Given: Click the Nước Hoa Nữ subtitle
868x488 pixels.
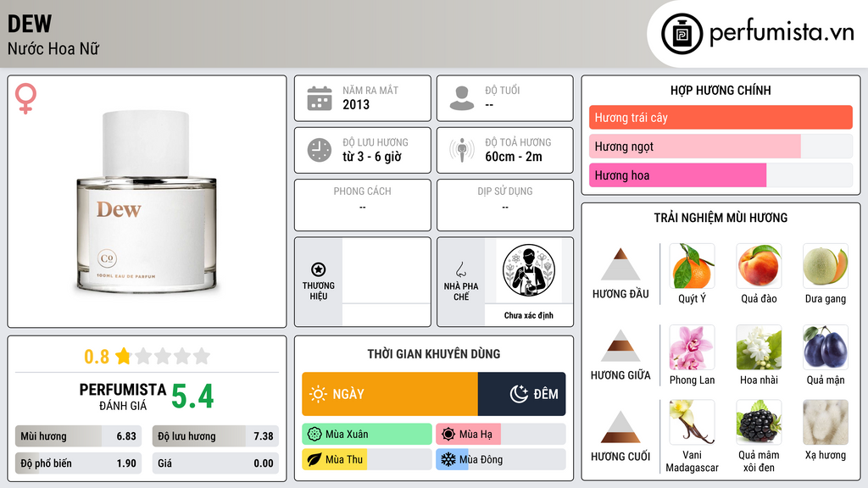Looking at the screenshot, I should coord(53,48).
